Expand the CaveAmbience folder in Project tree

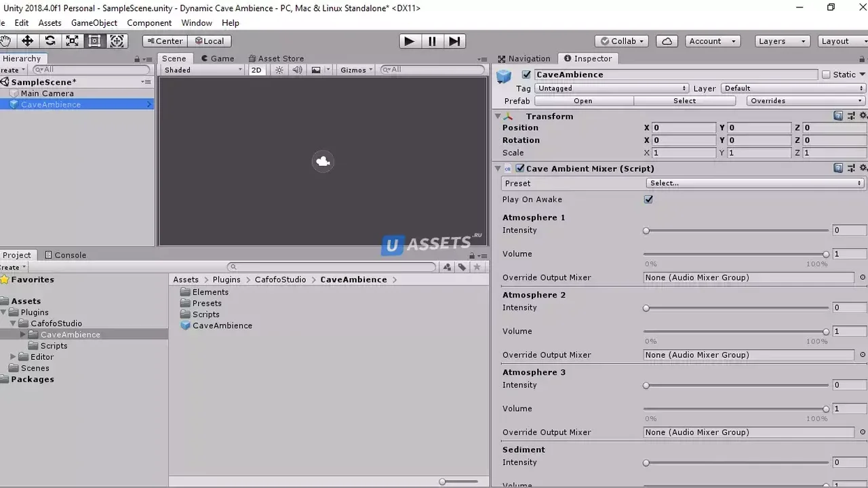[23, 335]
